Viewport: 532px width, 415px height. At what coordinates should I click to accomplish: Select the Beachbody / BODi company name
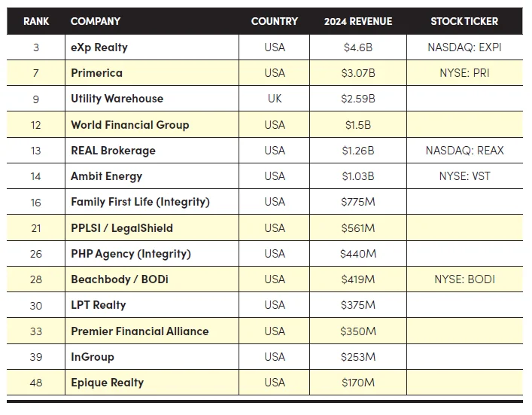120,279
